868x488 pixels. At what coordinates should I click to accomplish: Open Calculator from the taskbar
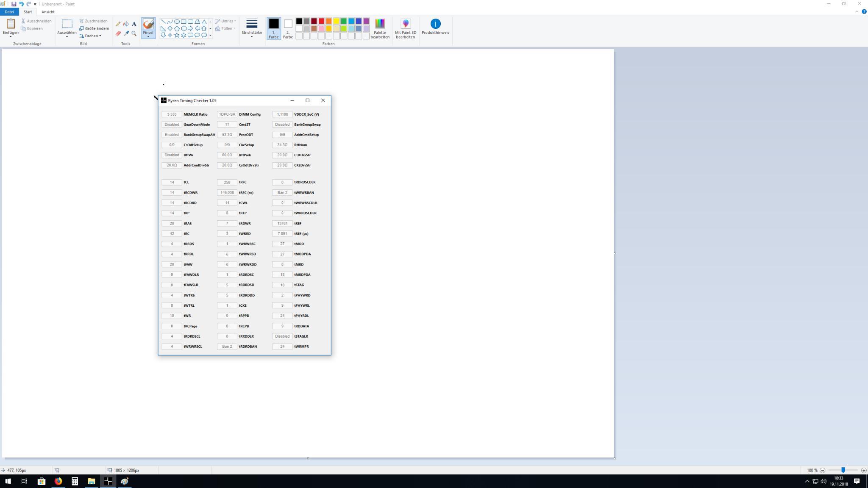(75, 481)
